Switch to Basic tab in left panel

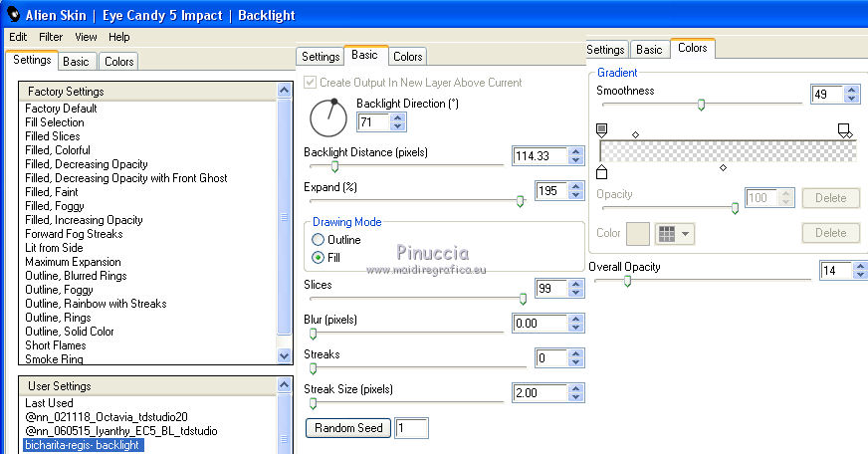point(76,62)
